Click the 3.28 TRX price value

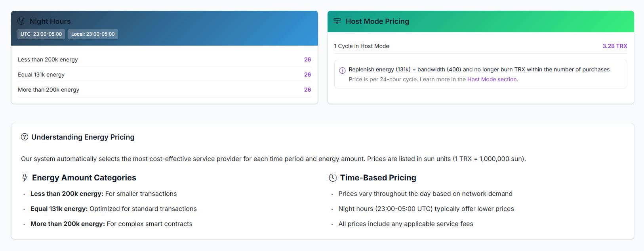tap(615, 46)
